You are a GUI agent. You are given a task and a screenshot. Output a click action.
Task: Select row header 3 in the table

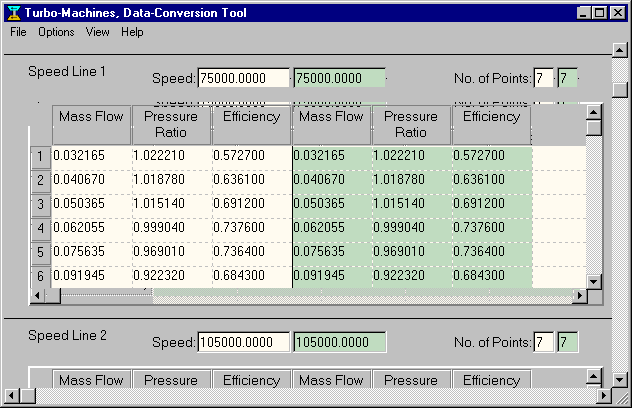tap(41, 204)
